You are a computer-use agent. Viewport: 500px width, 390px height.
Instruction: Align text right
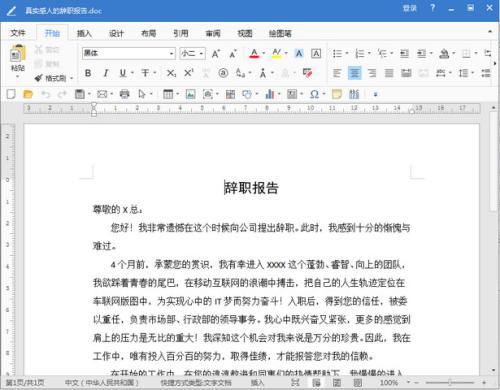click(x=372, y=73)
